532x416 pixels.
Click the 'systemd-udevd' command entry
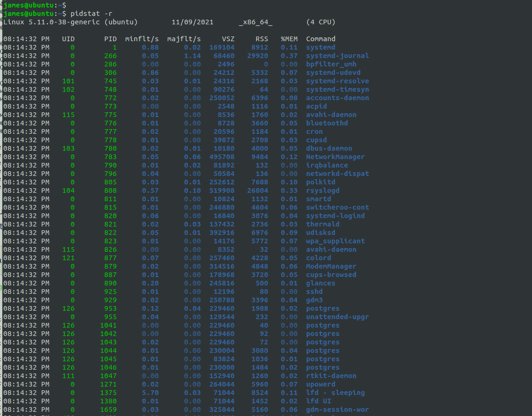pyautogui.click(x=333, y=73)
